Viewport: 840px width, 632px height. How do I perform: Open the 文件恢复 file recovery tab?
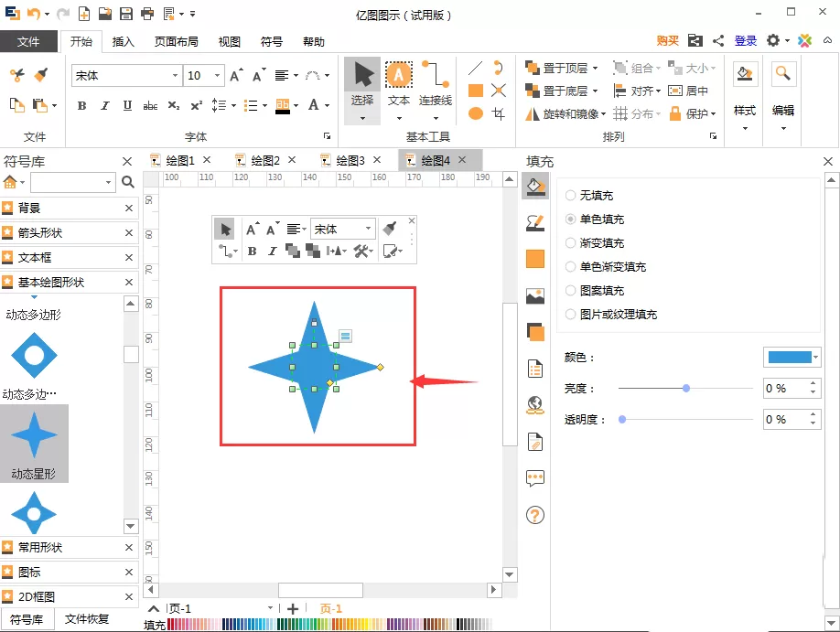point(87,619)
